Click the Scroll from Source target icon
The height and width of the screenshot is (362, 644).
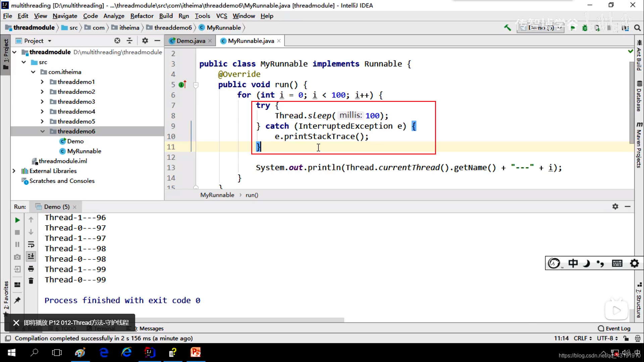[117, 41]
